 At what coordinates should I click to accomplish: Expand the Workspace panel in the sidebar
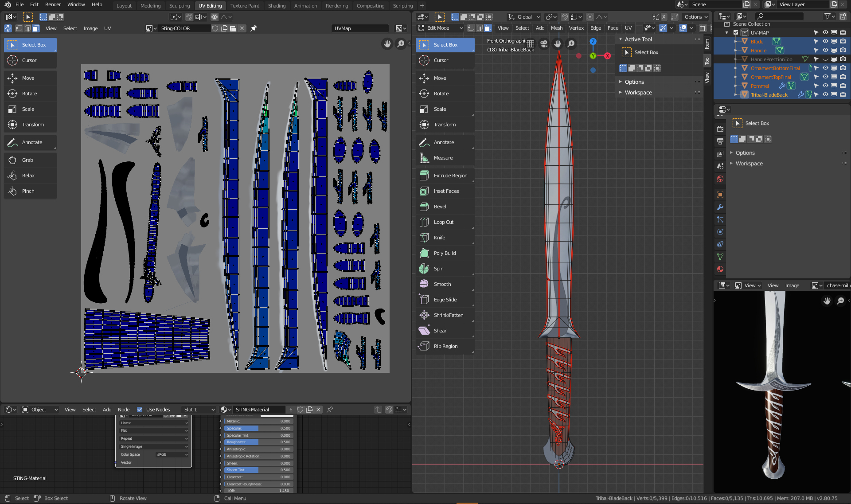(x=638, y=93)
